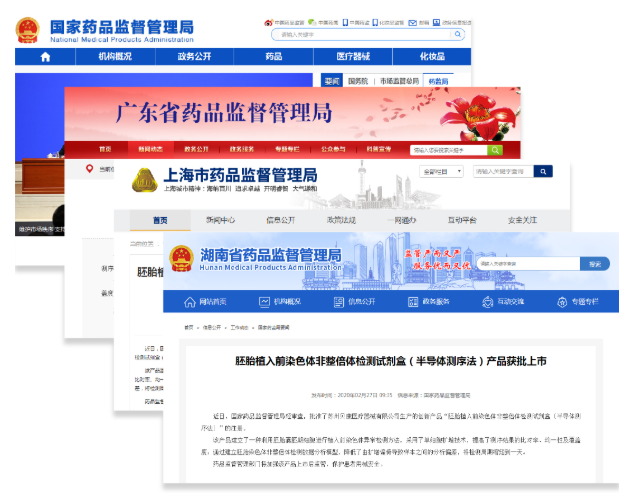Open 新闻中心 on Shanghai navbar

(220, 220)
